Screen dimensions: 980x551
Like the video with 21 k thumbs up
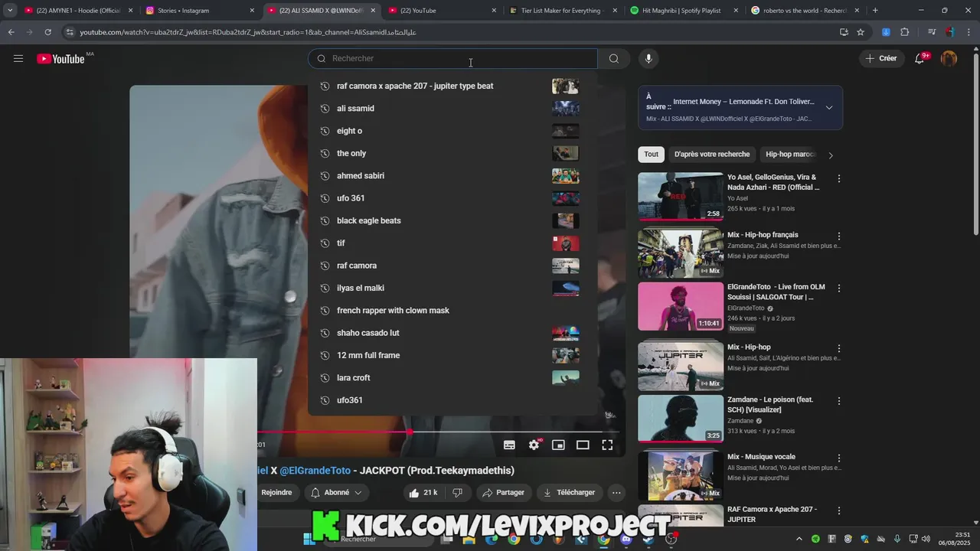pyautogui.click(x=423, y=493)
